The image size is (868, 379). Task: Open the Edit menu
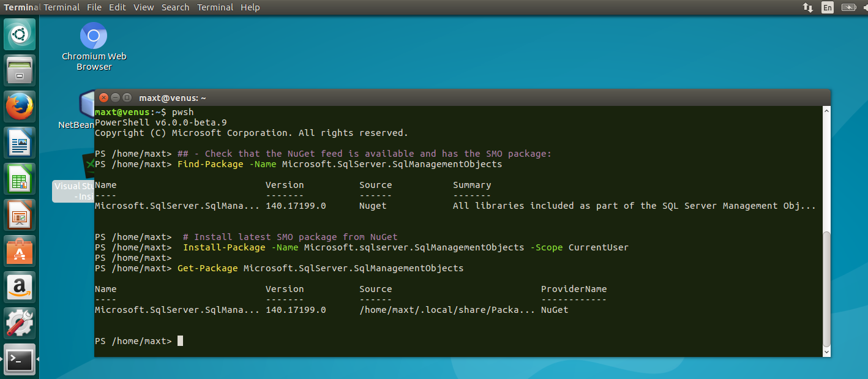[x=118, y=7]
